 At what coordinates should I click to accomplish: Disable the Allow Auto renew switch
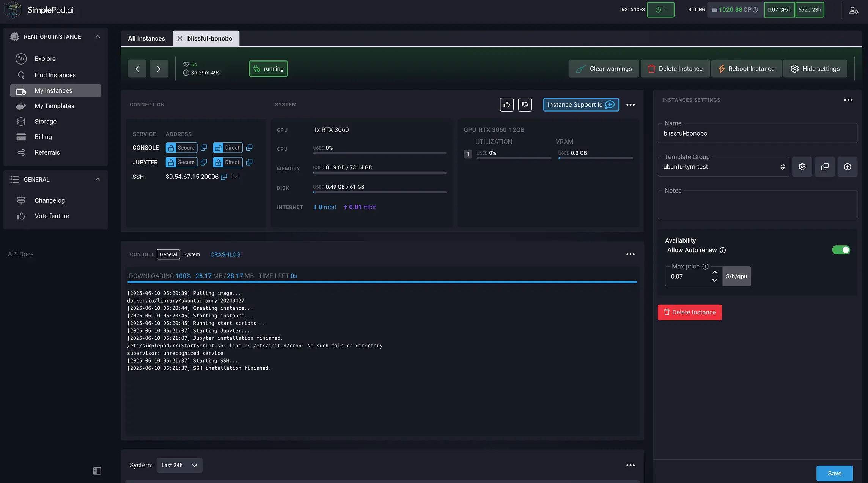tap(841, 250)
